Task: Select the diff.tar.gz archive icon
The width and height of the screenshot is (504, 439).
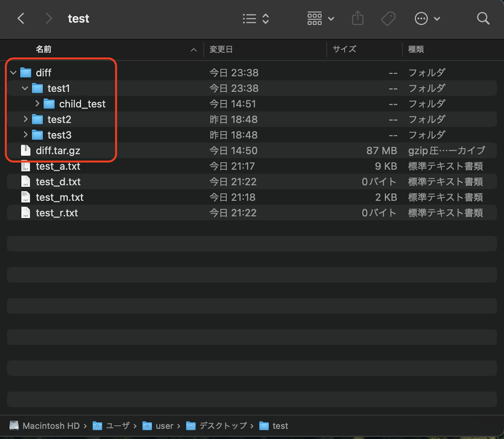Action: point(26,150)
